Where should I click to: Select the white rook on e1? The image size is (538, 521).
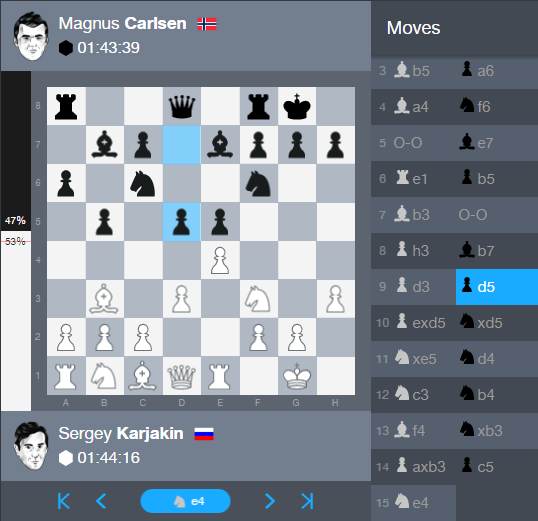(x=220, y=376)
